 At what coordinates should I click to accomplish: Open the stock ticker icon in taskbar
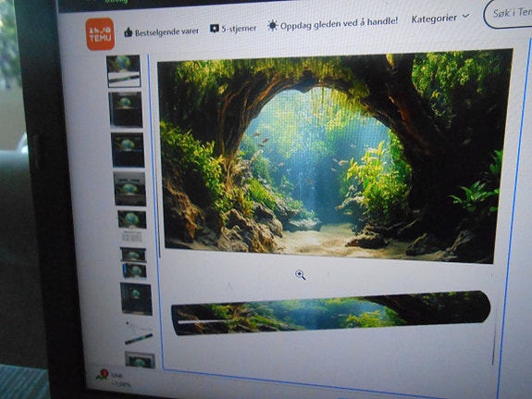(x=103, y=375)
